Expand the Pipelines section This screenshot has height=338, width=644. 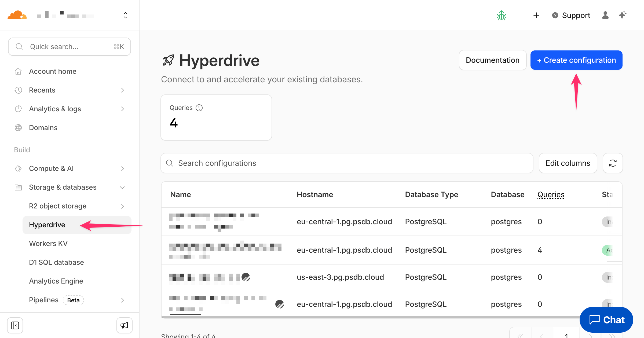(123, 300)
